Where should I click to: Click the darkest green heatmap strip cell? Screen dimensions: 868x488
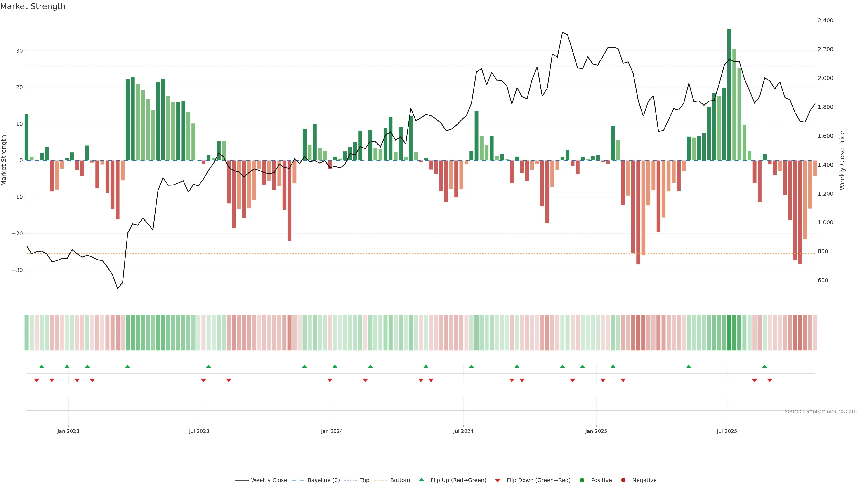[x=729, y=332]
